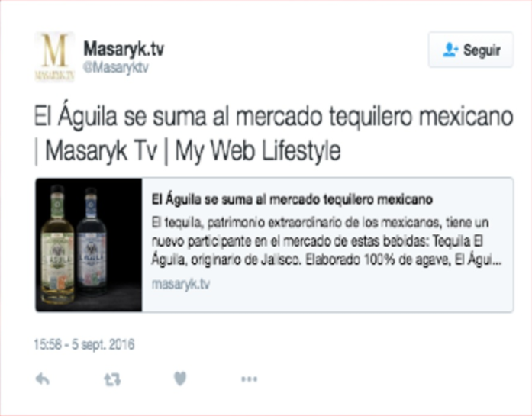Click the Seguir follow button label
The width and height of the screenshot is (532, 416).
pos(482,50)
